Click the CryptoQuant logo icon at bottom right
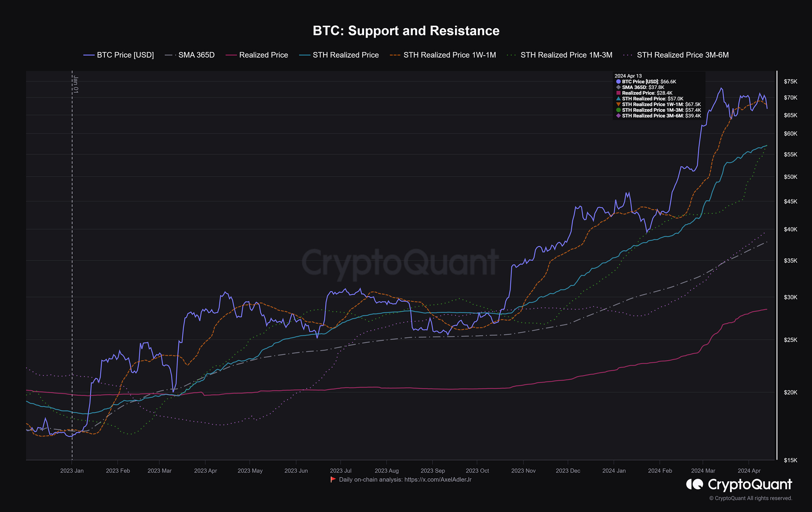Image resolution: width=812 pixels, height=512 pixels. (x=695, y=484)
